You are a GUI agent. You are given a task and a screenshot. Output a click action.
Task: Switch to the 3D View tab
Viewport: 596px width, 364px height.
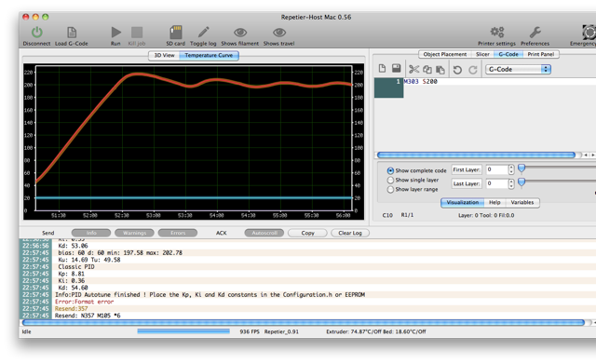164,56
